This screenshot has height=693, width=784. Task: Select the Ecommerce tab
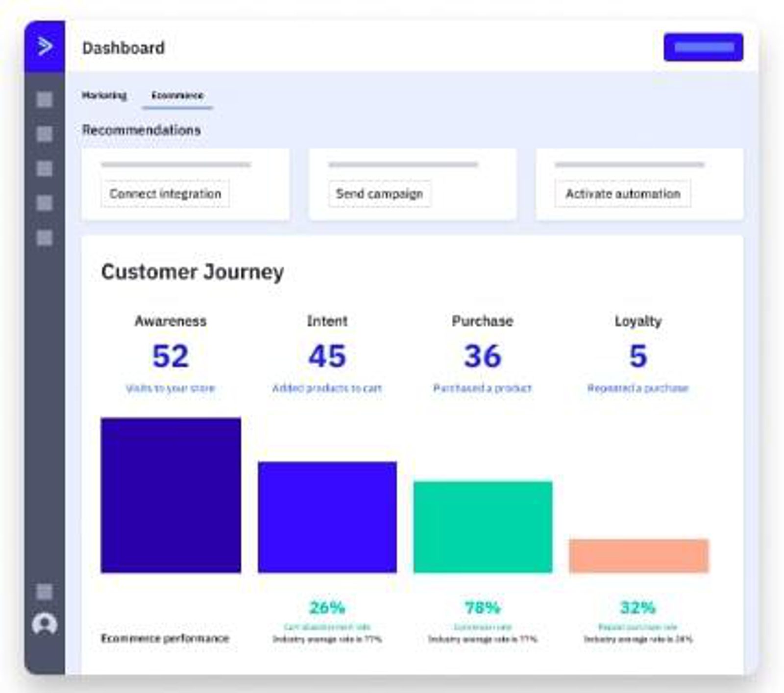(177, 96)
